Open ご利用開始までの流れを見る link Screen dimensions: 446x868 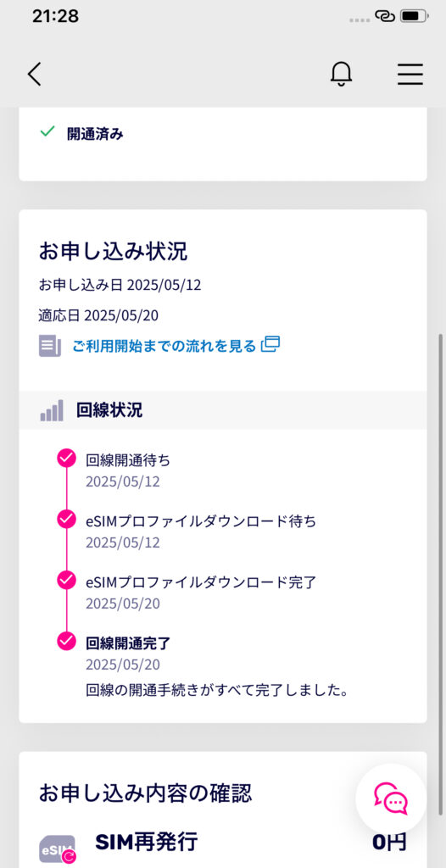(x=164, y=346)
